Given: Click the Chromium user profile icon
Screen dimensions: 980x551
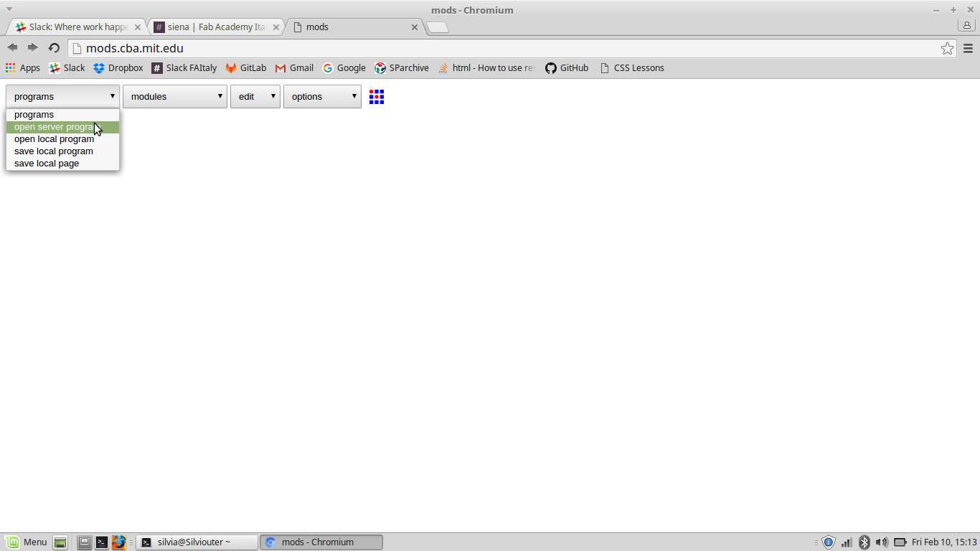Looking at the screenshot, I should point(967,25).
